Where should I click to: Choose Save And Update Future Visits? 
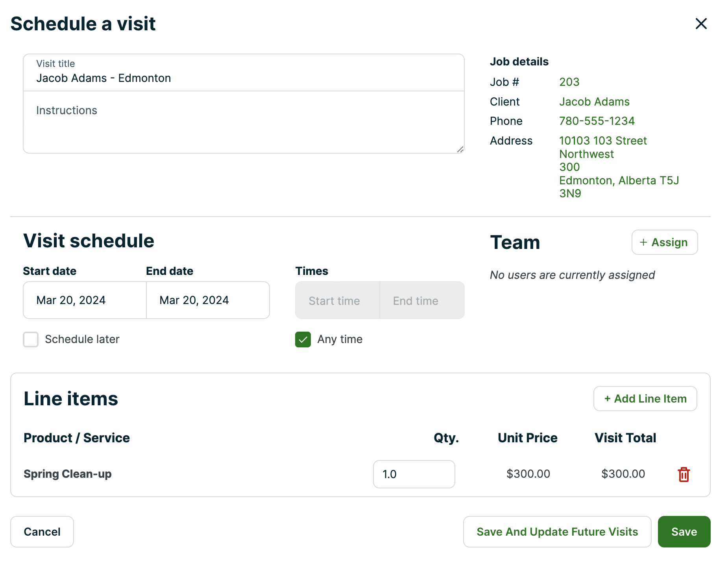(557, 532)
